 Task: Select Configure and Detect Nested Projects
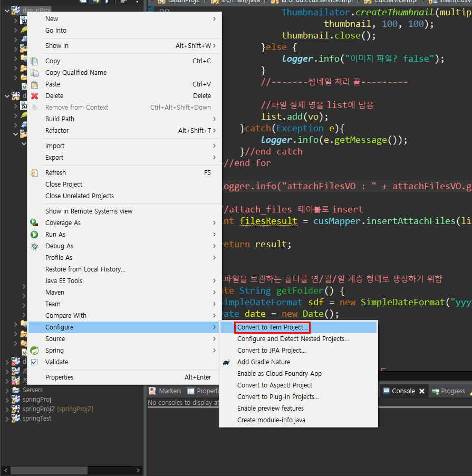click(298, 339)
